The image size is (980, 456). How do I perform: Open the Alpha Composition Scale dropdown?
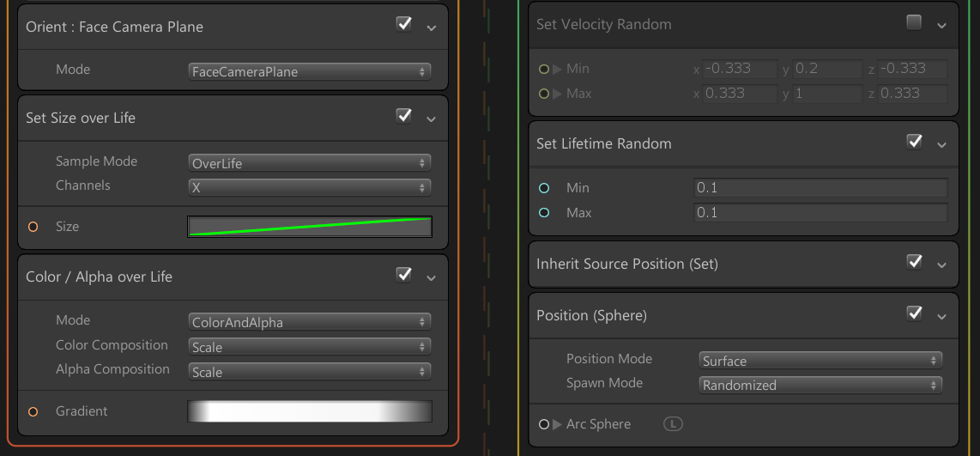[x=310, y=372]
